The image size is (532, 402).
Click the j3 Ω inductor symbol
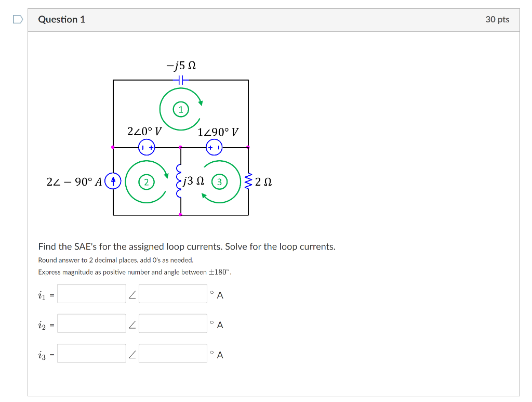click(180, 182)
